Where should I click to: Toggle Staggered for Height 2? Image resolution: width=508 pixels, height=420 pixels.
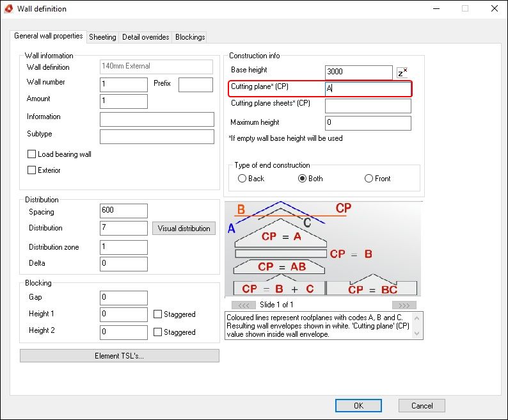pos(157,332)
